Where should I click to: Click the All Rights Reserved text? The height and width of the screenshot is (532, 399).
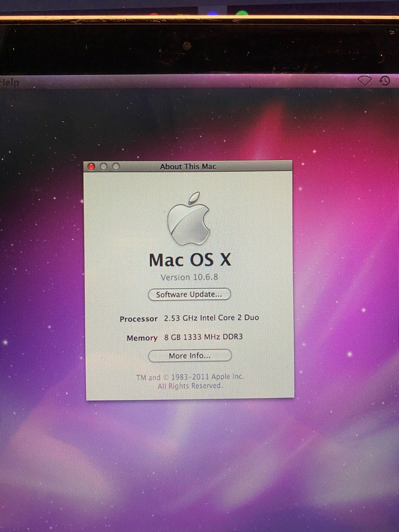189,385
